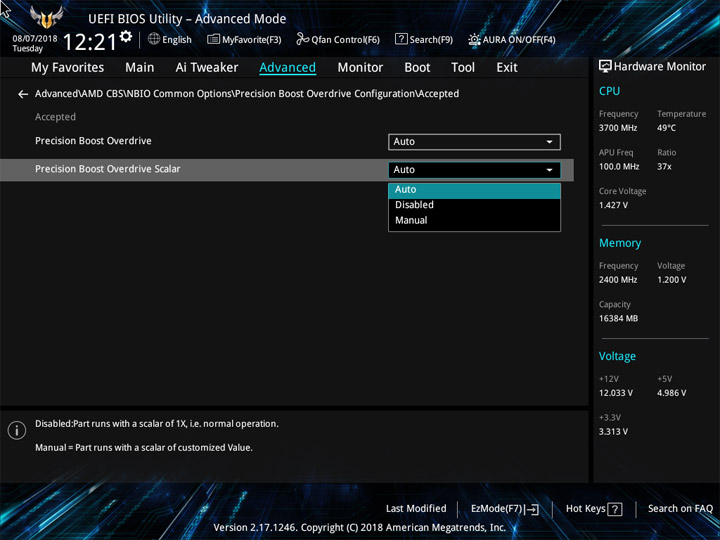Click the CPU heading in Hardware Monitor

click(x=609, y=91)
